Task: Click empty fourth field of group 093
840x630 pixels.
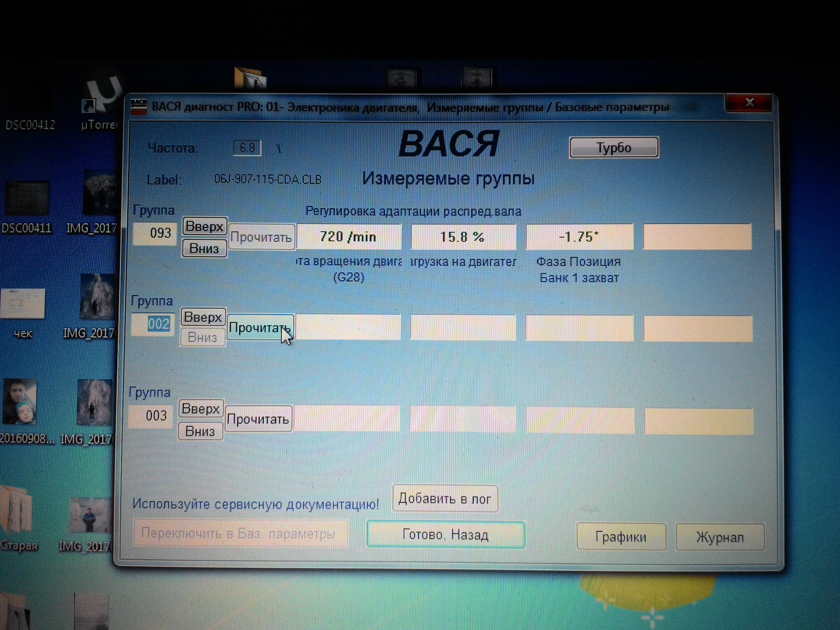Action: 697,237
